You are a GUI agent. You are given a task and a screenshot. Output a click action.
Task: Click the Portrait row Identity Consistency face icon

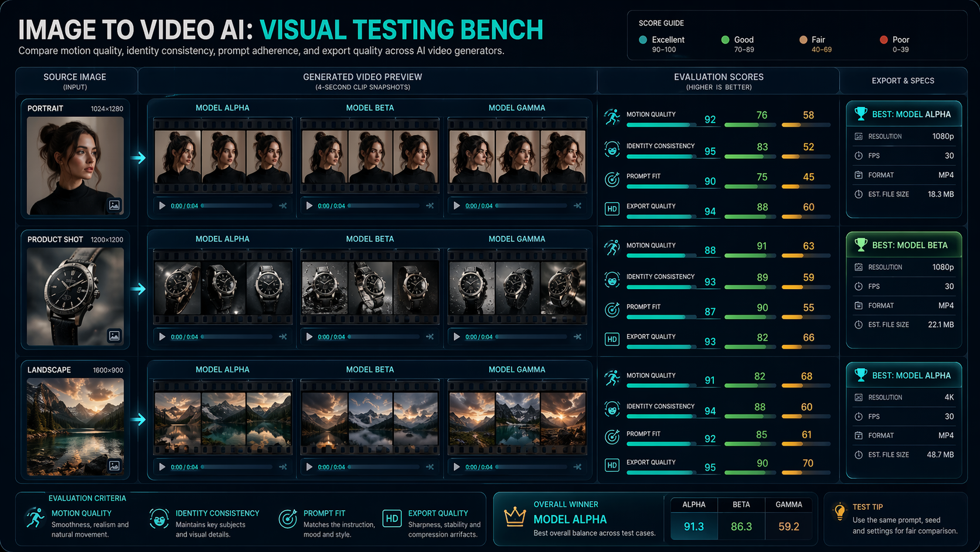612,149
